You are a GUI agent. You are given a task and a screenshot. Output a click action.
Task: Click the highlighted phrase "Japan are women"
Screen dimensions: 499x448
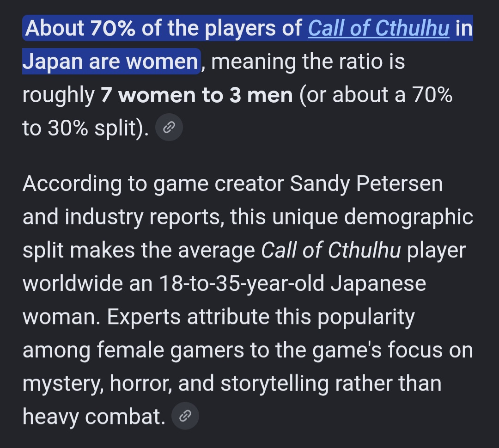tap(110, 61)
